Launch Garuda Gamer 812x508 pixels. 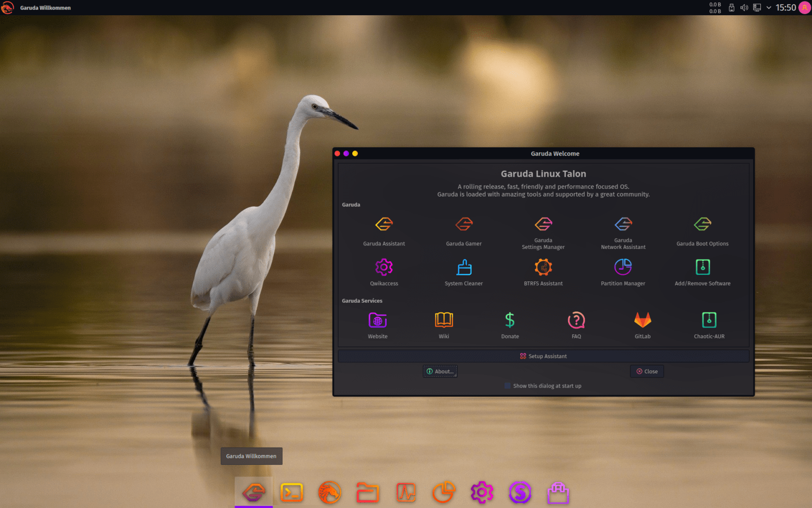[x=464, y=232]
